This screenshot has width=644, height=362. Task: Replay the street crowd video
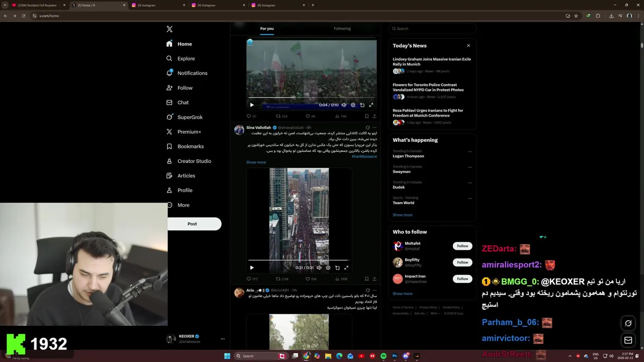click(252, 268)
